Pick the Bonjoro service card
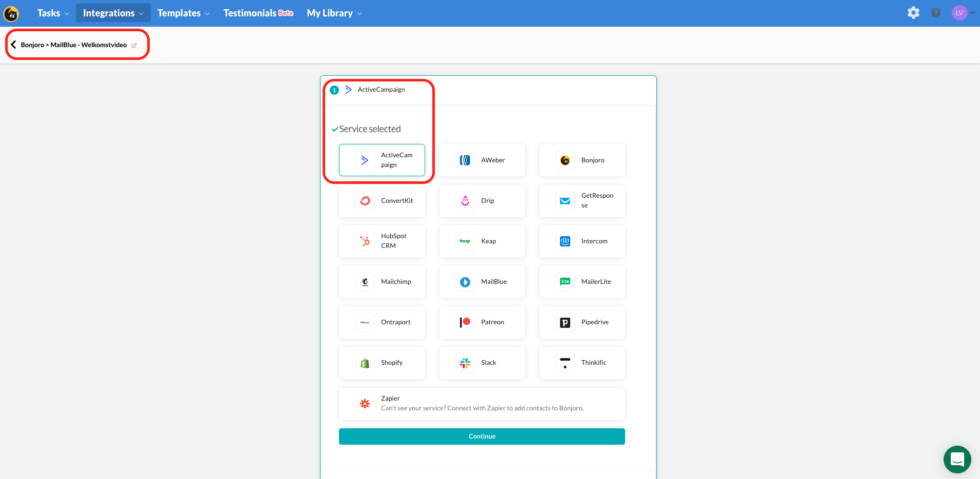Image resolution: width=980 pixels, height=479 pixels. pyautogui.click(x=582, y=160)
